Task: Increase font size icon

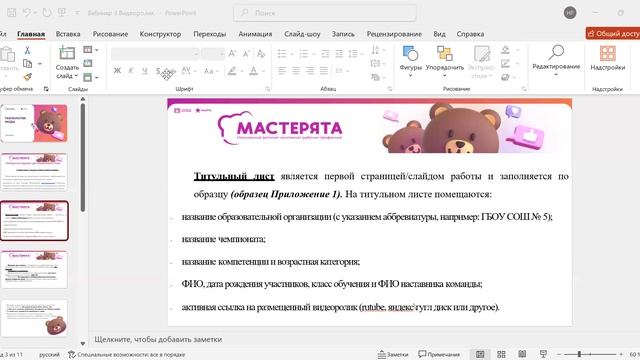Action: click(x=232, y=53)
